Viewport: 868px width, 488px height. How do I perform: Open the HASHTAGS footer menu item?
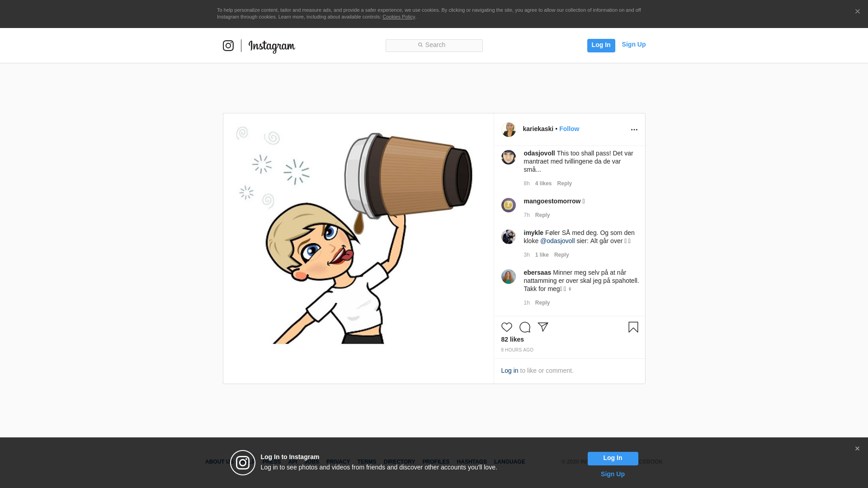click(x=472, y=462)
